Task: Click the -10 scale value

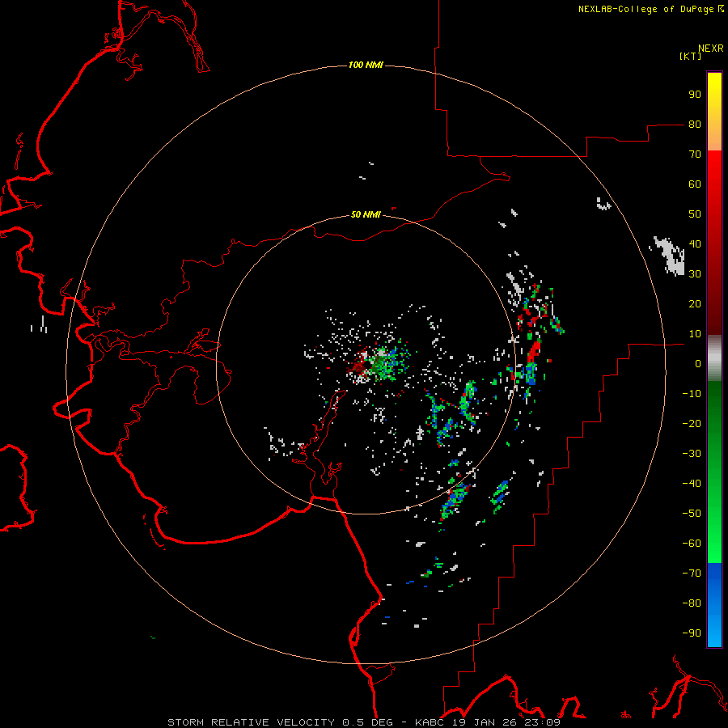Action: coord(692,394)
